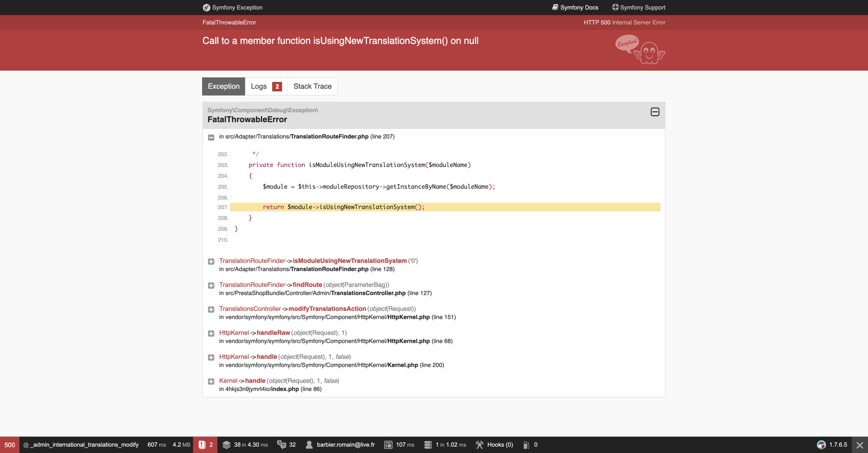Click the 500 status code in debug toolbar
The height and width of the screenshot is (453, 868).
[9, 445]
